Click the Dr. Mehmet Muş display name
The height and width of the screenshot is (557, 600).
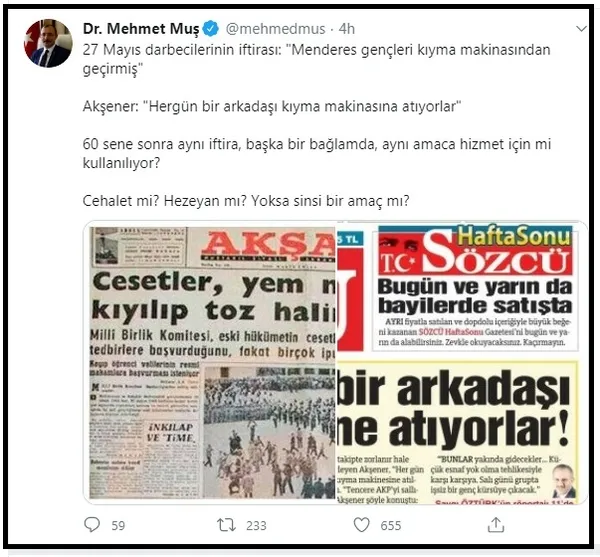coord(141,29)
